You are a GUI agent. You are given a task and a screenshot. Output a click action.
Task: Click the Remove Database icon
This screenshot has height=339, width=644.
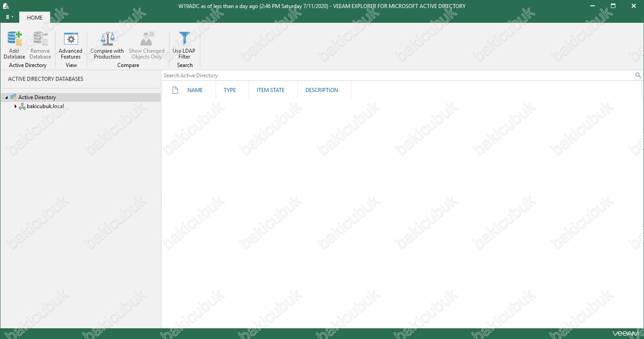[40, 39]
